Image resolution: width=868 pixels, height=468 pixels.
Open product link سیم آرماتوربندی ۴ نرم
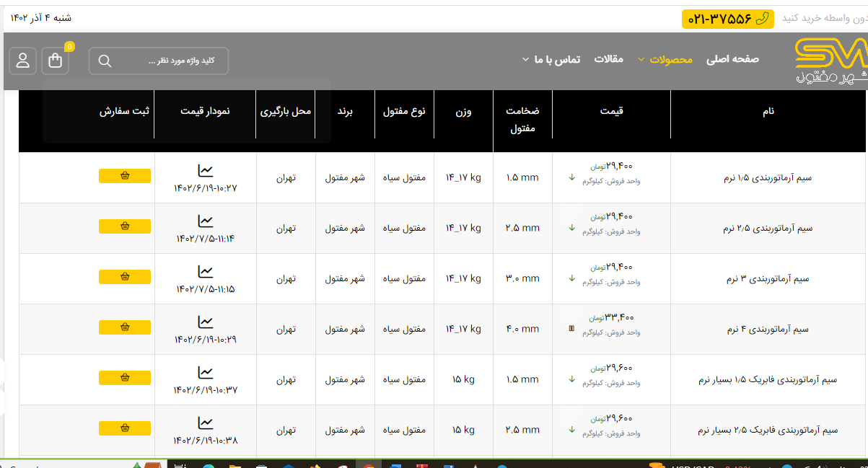pos(768,330)
